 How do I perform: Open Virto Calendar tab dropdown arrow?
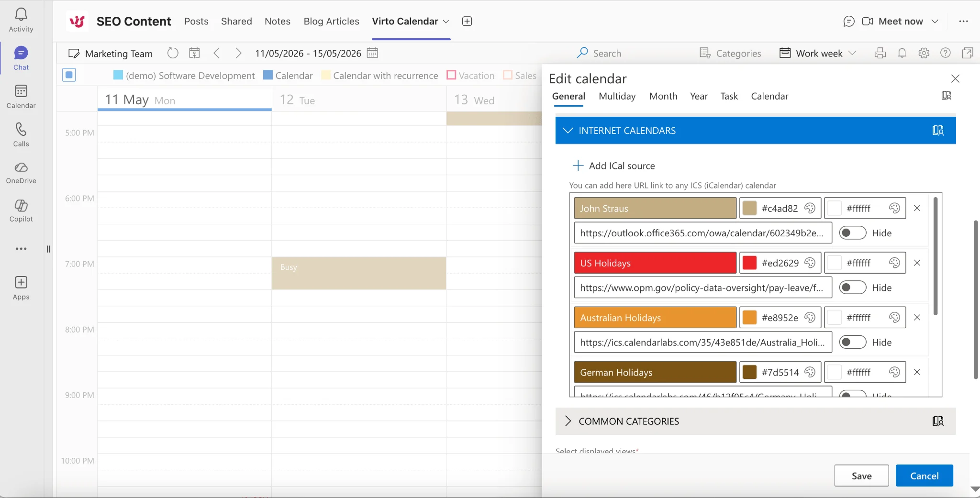pos(446,22)
